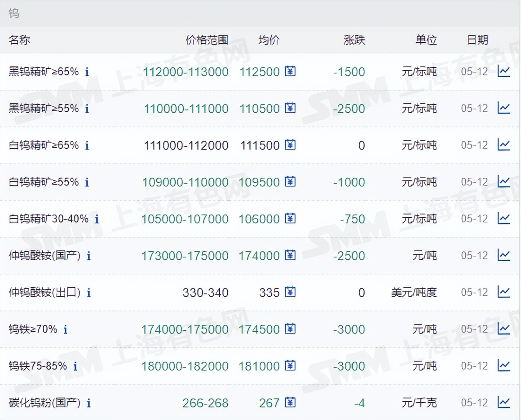Click average price 174500
This screenshot has height=420, width=521.
(x=259, y=330)
